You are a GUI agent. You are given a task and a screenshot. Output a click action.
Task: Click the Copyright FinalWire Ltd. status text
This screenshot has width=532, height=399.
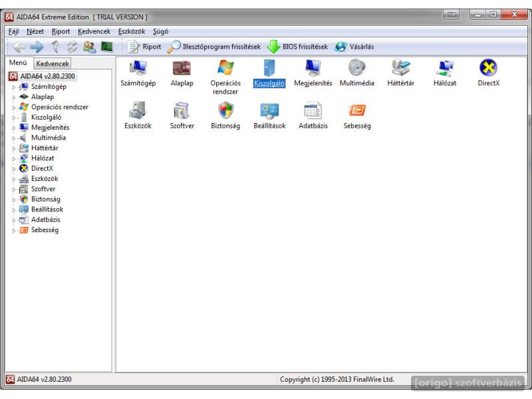(x=337, y=379)
